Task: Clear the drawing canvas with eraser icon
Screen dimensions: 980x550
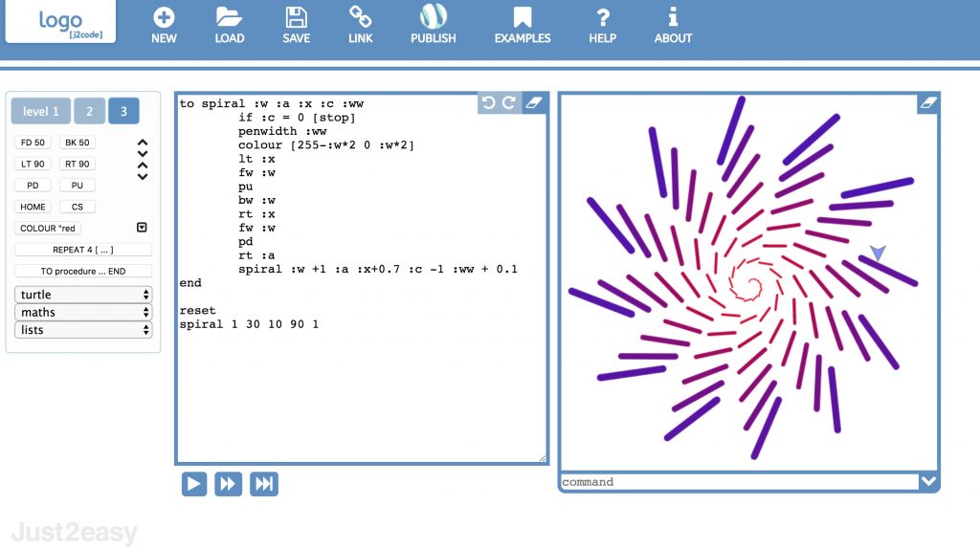Action: tap(927, 103)
